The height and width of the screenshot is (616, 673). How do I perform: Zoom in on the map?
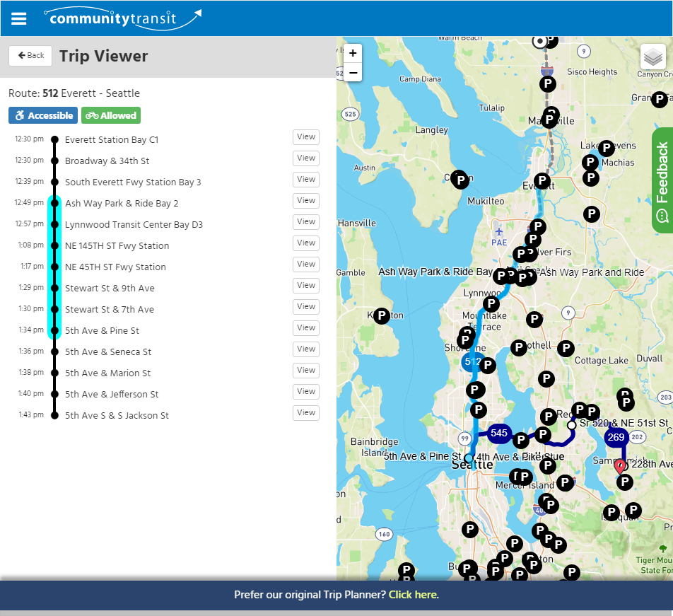tap(353, 53)
